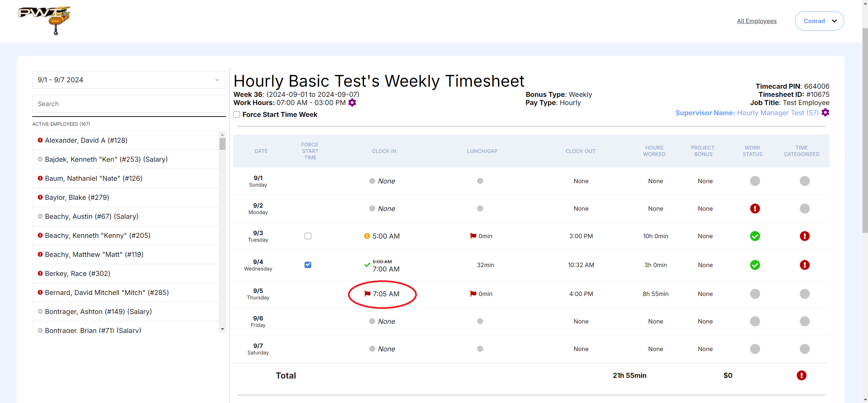
Task: Select Baylor, Blake (#279) from the employee list
Action: click(77, 197)
